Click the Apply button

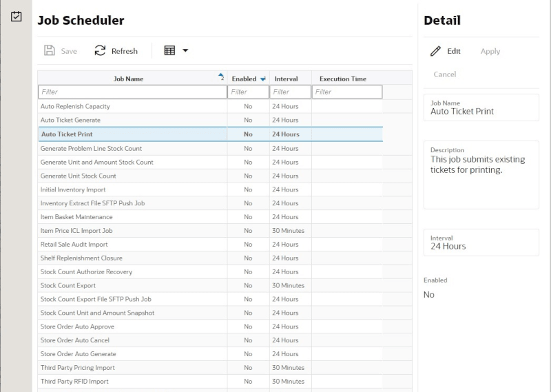[x=490, y=52]
